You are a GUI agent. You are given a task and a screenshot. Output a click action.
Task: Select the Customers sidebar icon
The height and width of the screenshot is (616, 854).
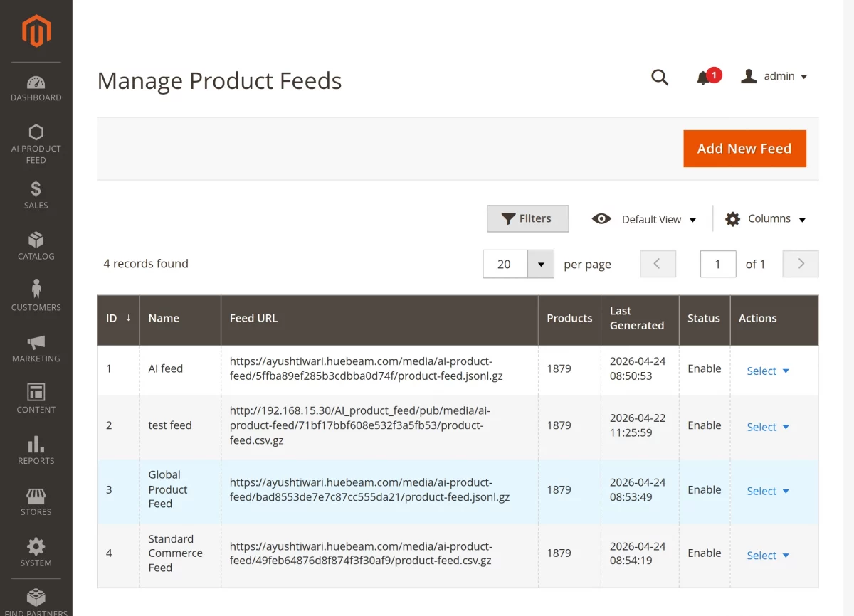click(36, 292)
